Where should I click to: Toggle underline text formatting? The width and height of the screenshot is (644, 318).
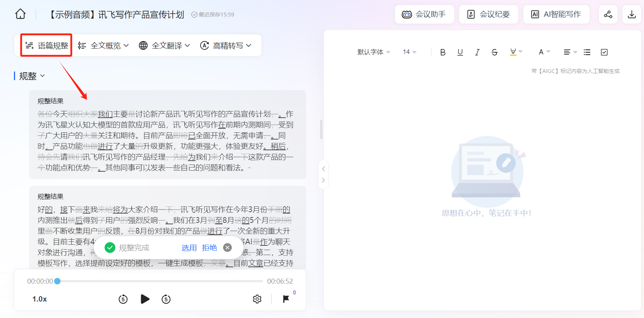pyautogui.click(x=460, y=52)
